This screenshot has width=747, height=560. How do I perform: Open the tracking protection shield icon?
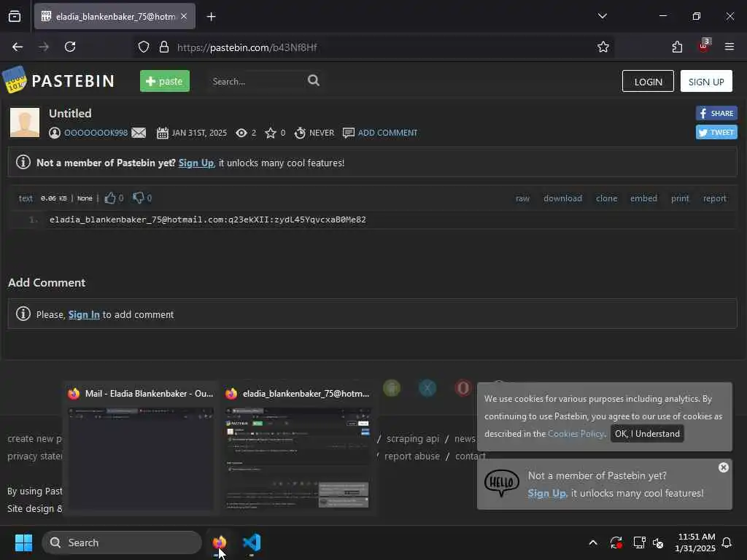click(x=144, y=47)
